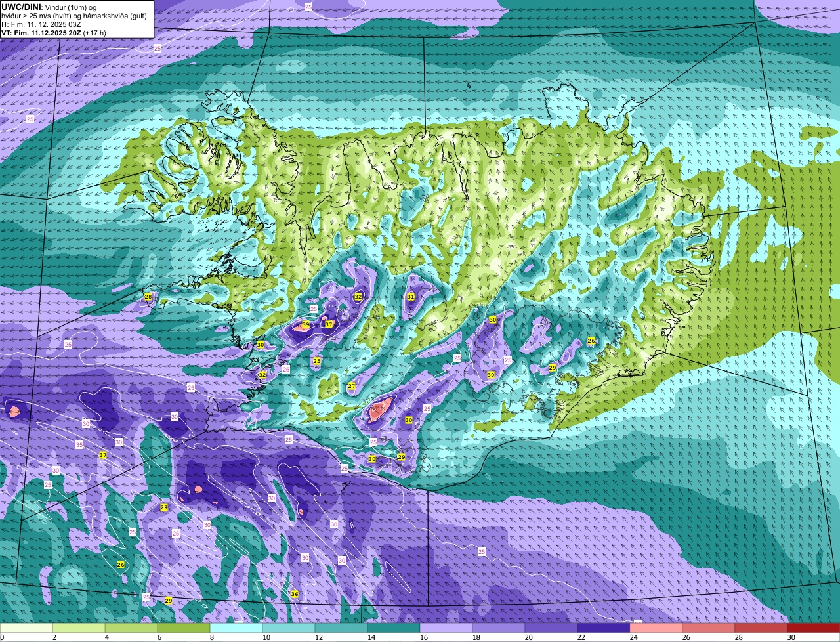840x642 pixels.
Task: Pick the color scale swatch between 2 and 4
Action: [x=79, y=628]
